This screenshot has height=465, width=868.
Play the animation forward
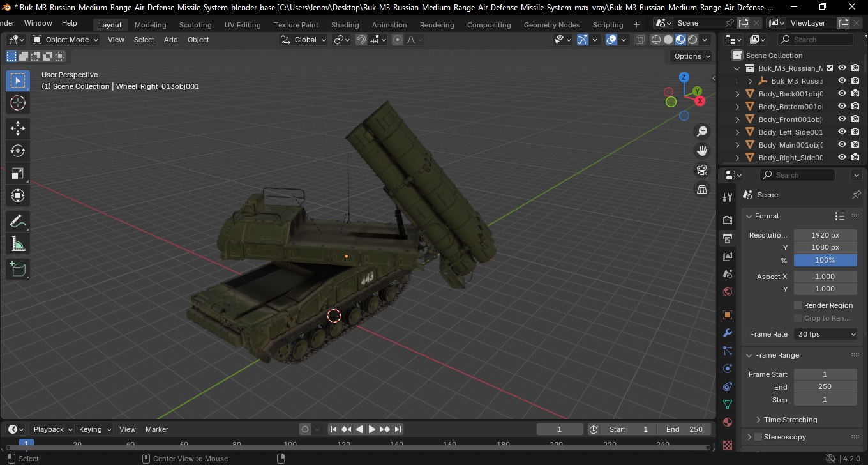371,429
